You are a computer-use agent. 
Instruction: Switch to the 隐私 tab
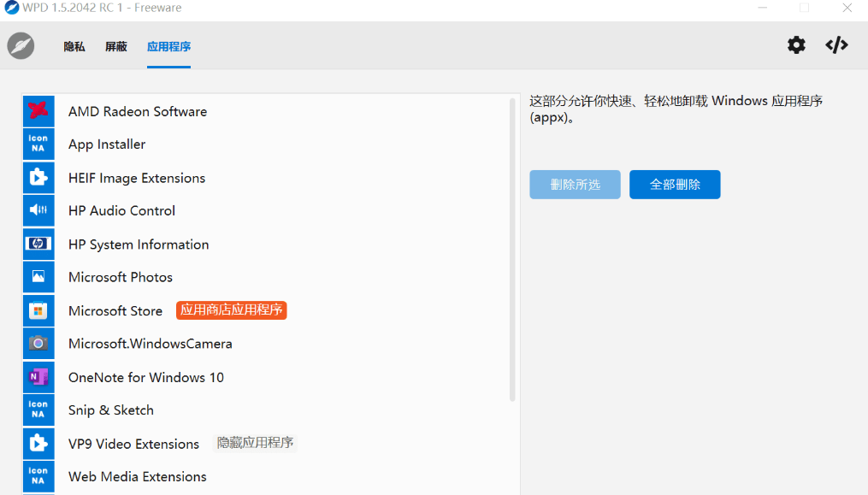[74, 46]
